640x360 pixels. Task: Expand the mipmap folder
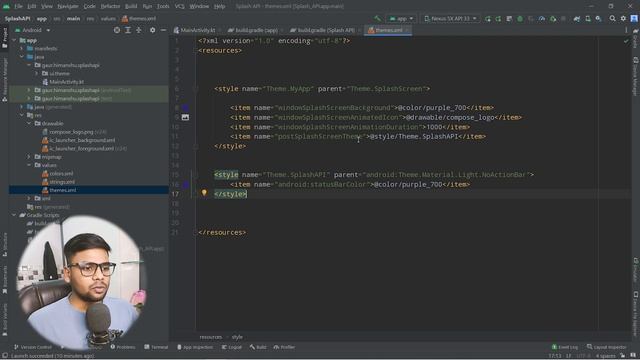pyautogui.click(x=29, y=157)
